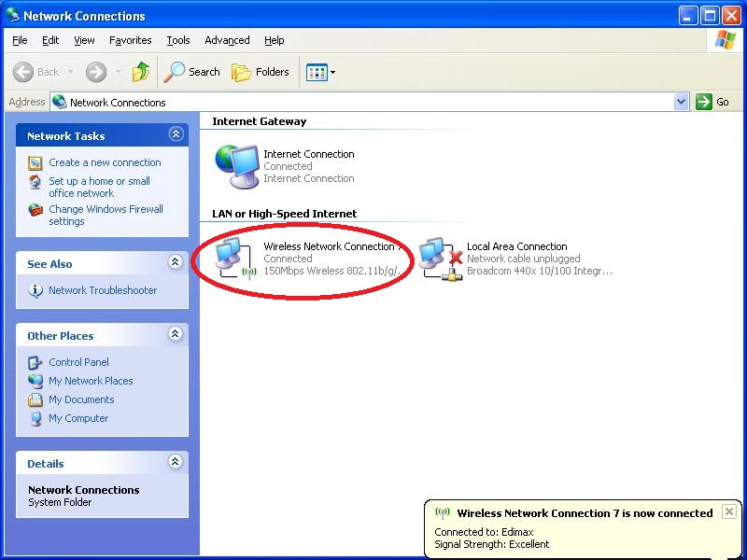Click the Control Panel icon
Viewport: 747px width, 560px height.
click(x=35, y=362)
